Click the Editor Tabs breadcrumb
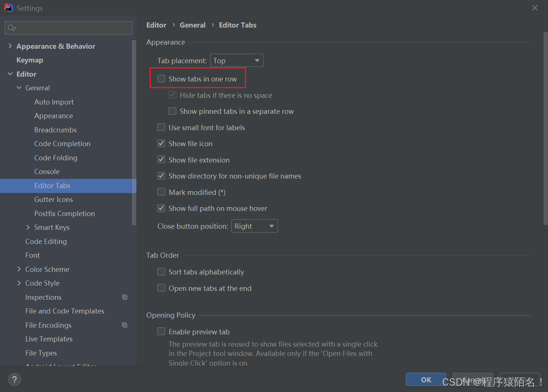548x392 pixels. click(238, 25)
